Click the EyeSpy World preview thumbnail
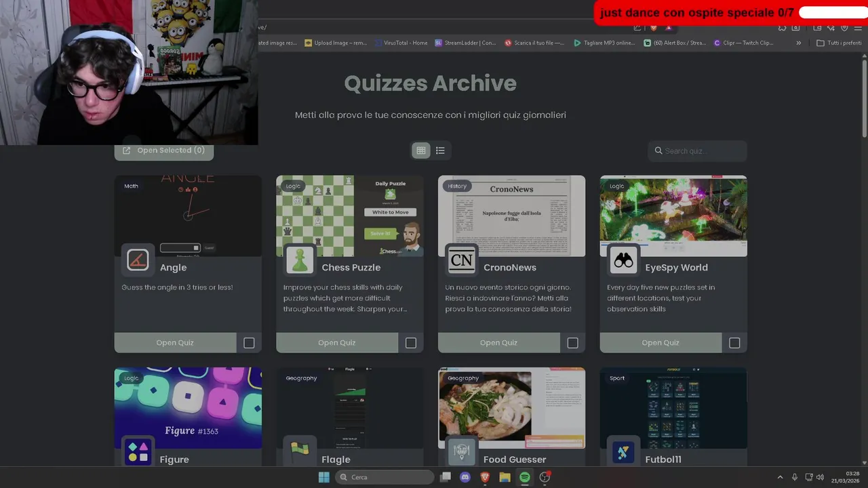Image resolution: width=868 pixels, height=488 pixels. click(673, 216)
